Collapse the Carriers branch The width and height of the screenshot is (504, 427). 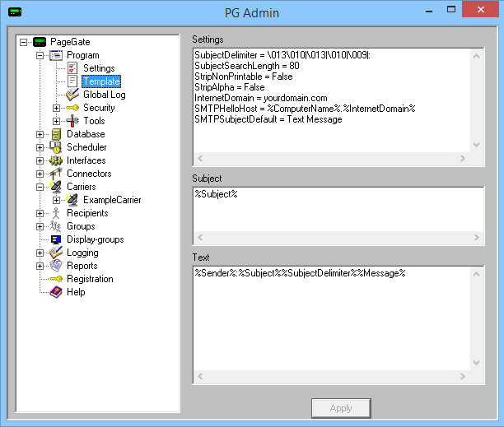pyautogui.click(x=40, y=187)
